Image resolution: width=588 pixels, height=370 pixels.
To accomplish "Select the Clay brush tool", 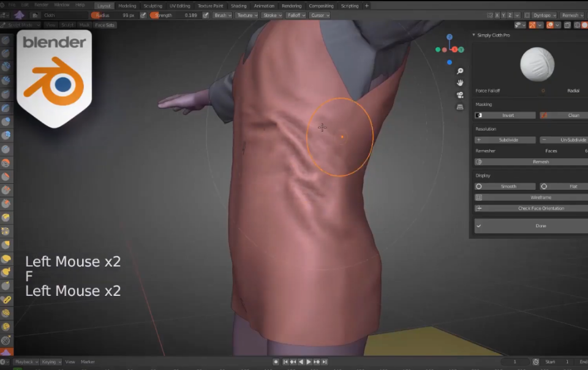I will (6, 67).
